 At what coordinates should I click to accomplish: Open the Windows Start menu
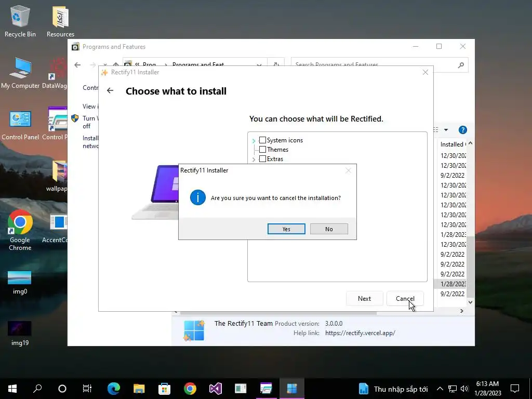click(x=12, y=389)
